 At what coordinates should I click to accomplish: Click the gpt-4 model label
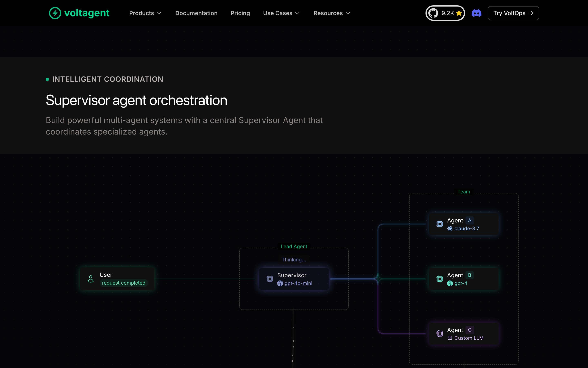[461, 283]
